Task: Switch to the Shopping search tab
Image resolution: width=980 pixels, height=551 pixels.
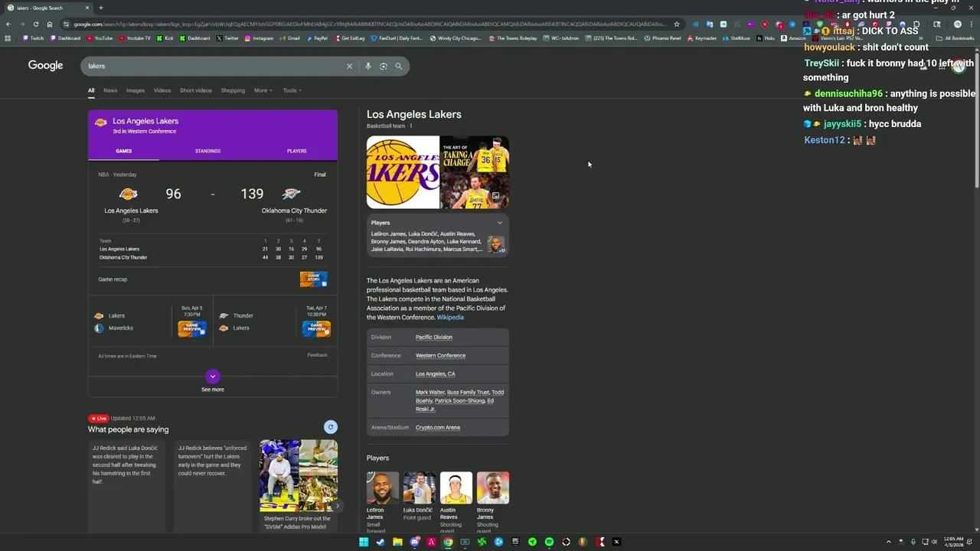Action: [233, 90]
